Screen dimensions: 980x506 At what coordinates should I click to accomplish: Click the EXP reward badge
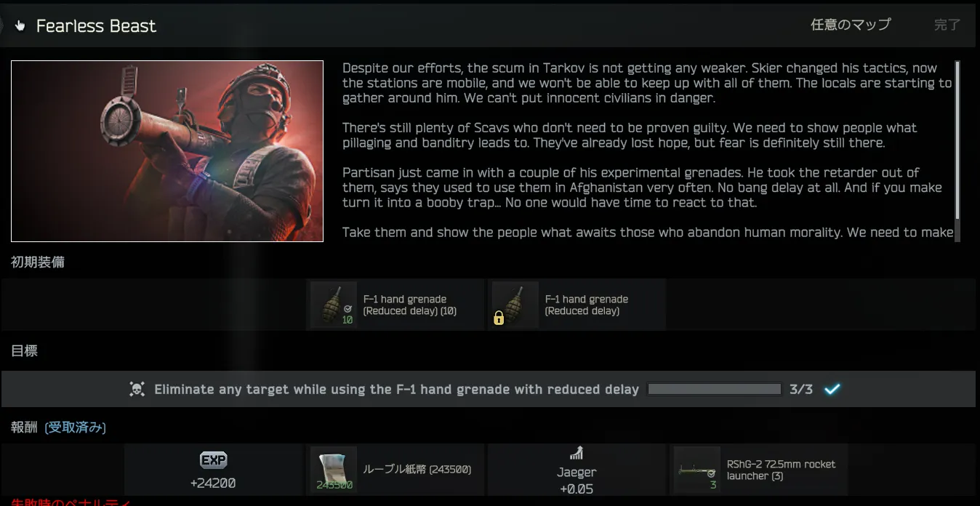tap(214, 460)
